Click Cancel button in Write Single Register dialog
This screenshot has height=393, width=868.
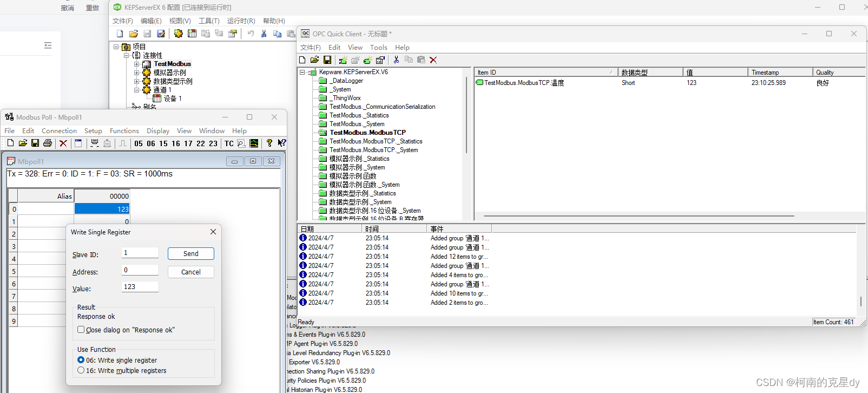[191, 272]
